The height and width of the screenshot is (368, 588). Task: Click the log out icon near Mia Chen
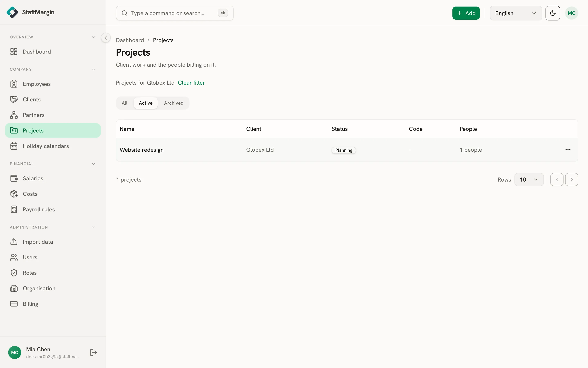tap(94, 352)
